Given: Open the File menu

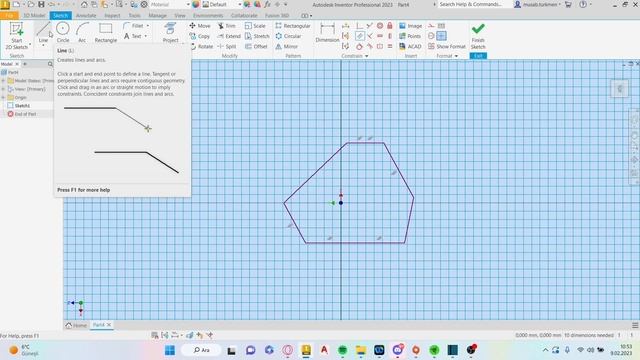Looking at the screenshot, I should click(x=9, y=16).
